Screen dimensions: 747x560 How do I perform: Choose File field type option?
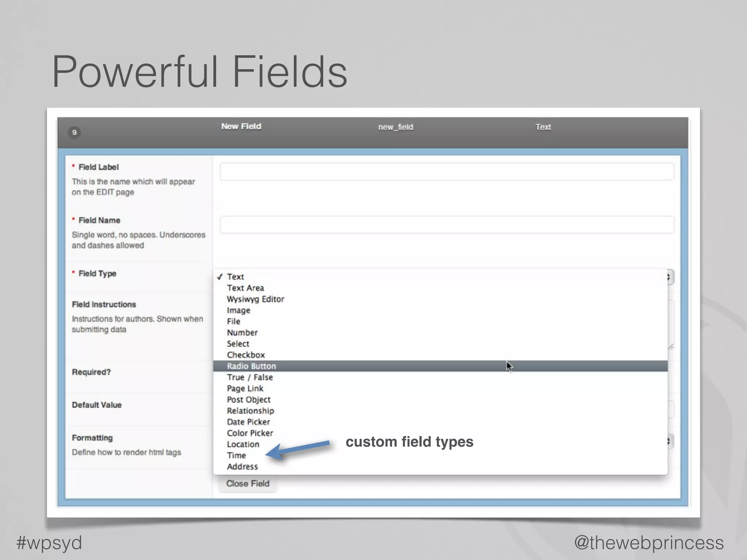click(x=440, y=321)
